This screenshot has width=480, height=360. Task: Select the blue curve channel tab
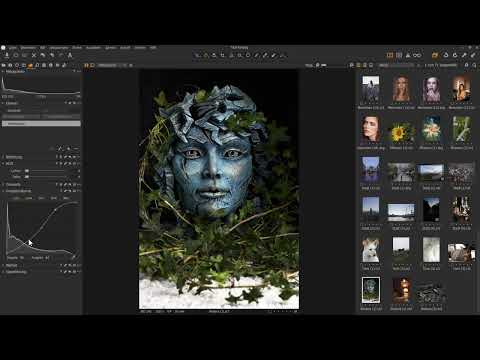(66, 198)
